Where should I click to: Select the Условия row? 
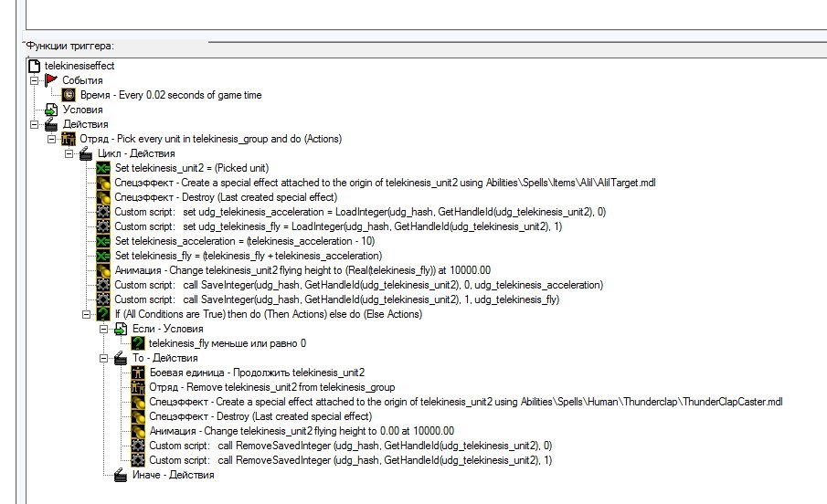point(83,110)
